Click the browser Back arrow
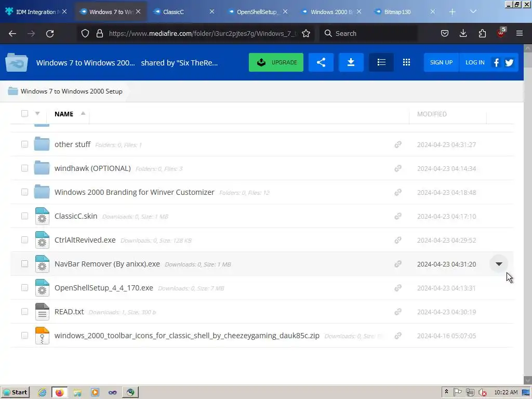The width and height of the screenshot is (532, 399). 12,34
